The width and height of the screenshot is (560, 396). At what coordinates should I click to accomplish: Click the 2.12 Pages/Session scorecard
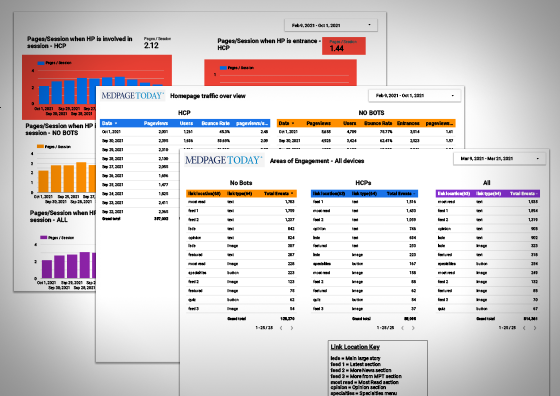pos(157,43)
